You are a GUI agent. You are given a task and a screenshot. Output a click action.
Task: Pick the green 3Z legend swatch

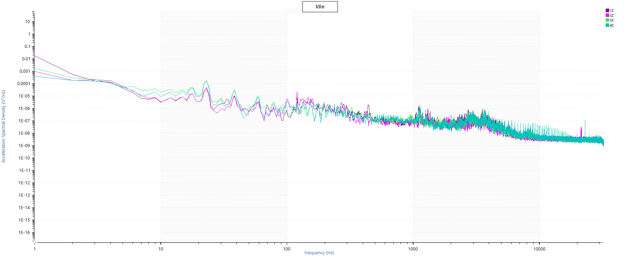coord(607,20)
